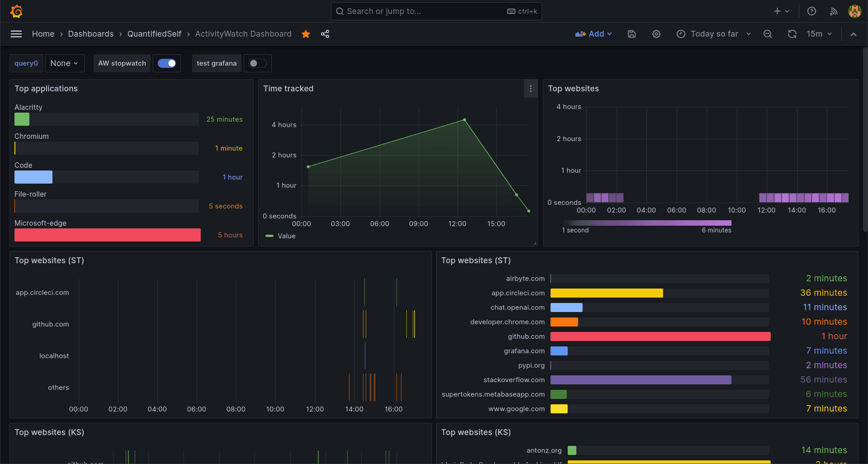Open dashboard sharing options
The height and width of the screenshot is (464, 868).
pos(325,34)
